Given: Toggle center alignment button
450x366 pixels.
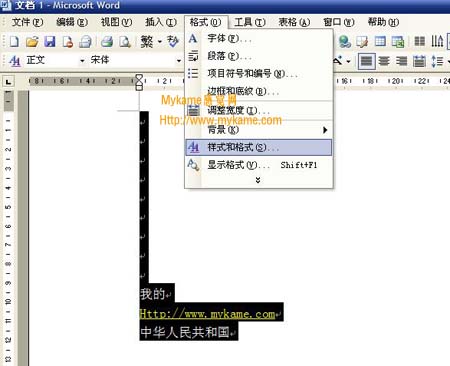Looking at the screenshot, I should point(384,61).
